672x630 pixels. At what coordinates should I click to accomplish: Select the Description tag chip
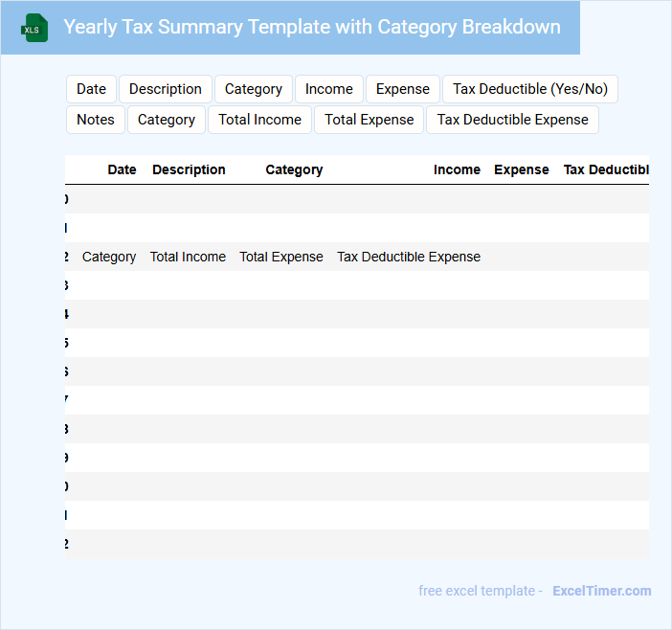[x=166, y=89]
